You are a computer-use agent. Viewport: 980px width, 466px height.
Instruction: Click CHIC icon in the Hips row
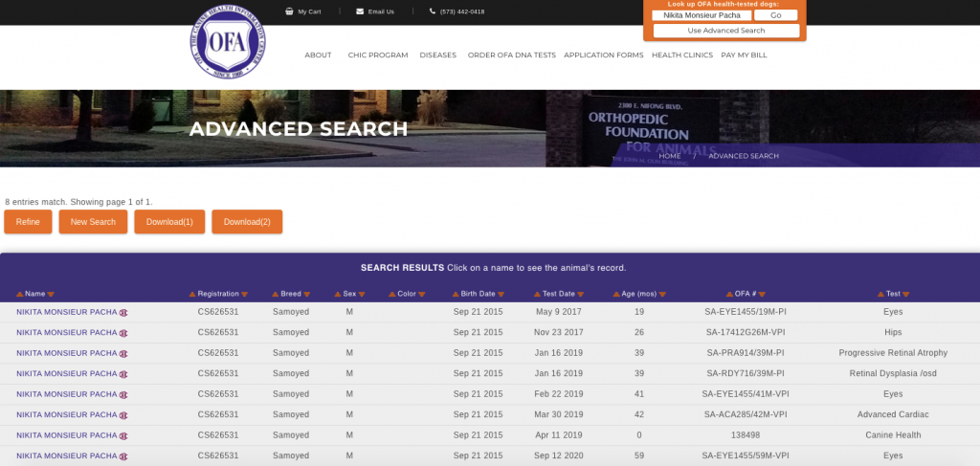tap(123, 333)
